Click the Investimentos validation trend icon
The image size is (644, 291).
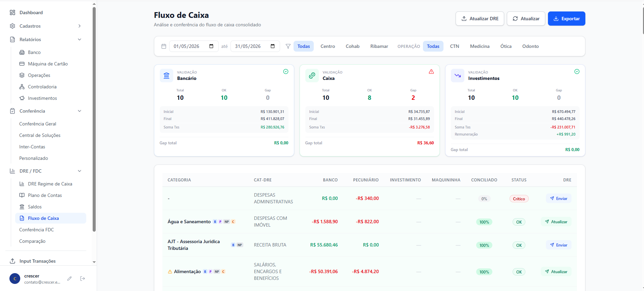pyautogui.click(x=458, y=76)
